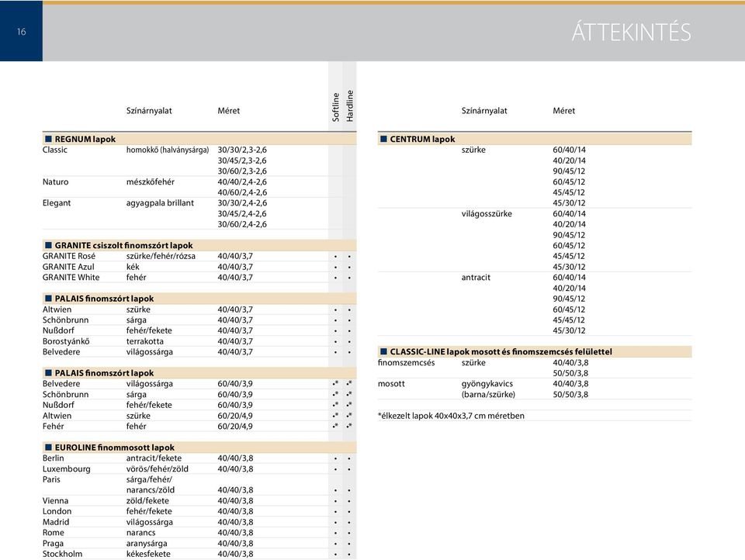Select the Naturo row label
745x560 pixels.
pos(56,182)
